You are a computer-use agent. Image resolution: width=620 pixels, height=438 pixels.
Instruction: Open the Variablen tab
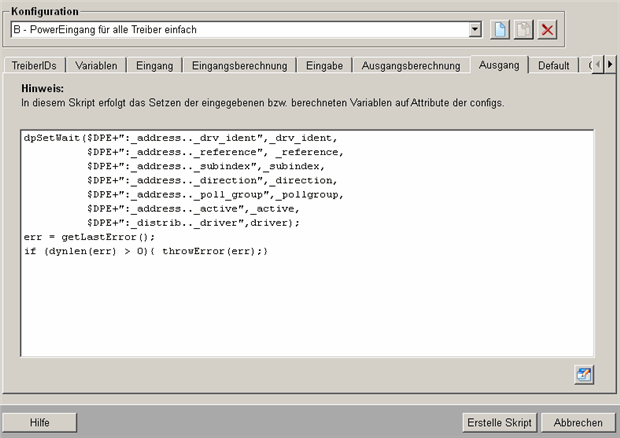coord(96,66)
